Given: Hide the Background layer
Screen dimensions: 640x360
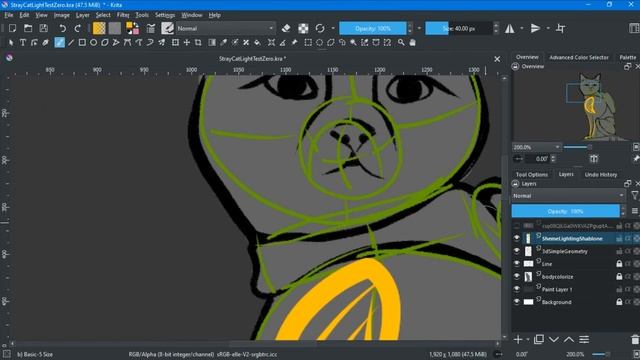Looking at the screenshot, I should [517, 302].
